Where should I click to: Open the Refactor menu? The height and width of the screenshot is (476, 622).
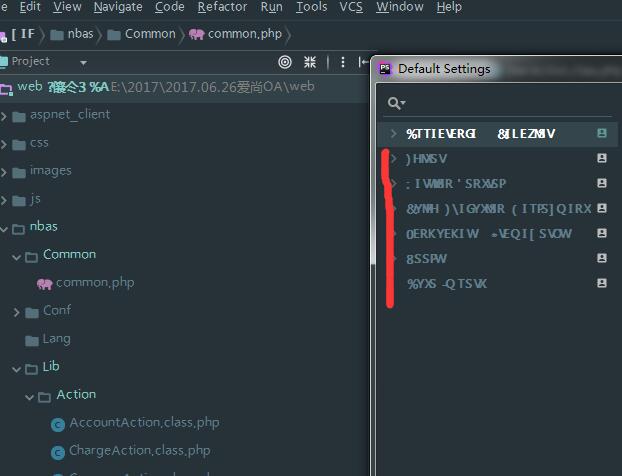point(222,7)
